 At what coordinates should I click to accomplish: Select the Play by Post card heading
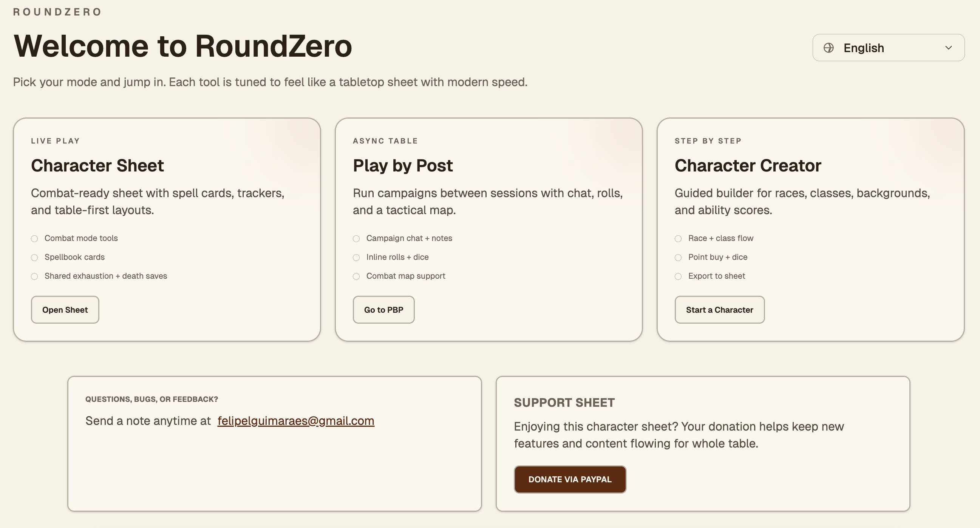(x=402, y=165)
